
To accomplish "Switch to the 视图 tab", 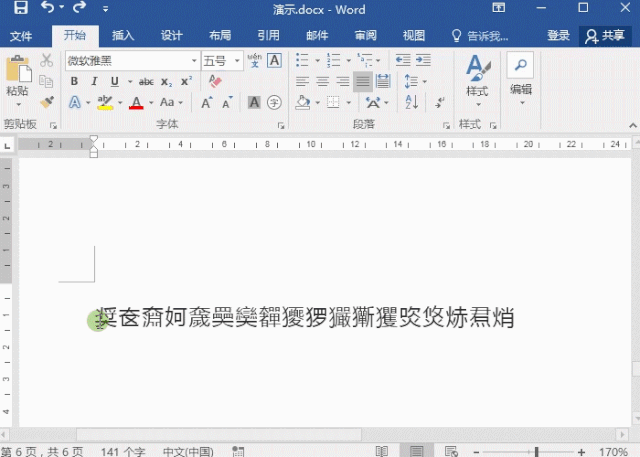I will click(x=414, y=36).
